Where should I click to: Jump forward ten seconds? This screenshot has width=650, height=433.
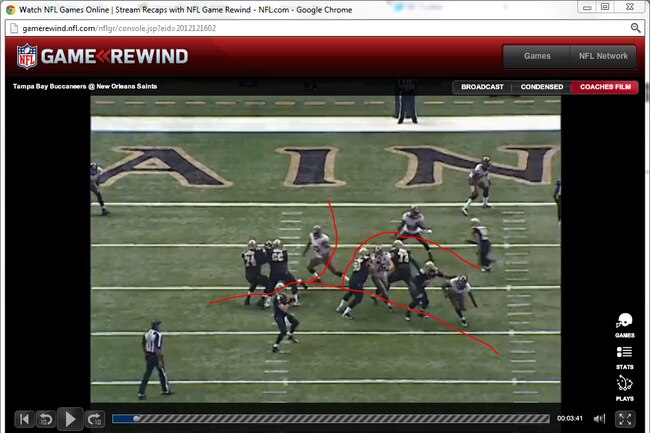pos(95,419)
